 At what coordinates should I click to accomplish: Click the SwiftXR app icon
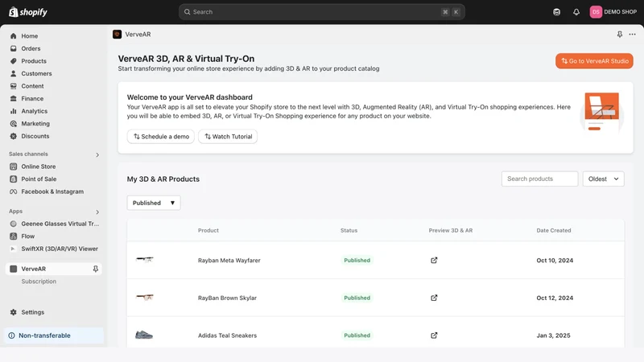[14, 249]
